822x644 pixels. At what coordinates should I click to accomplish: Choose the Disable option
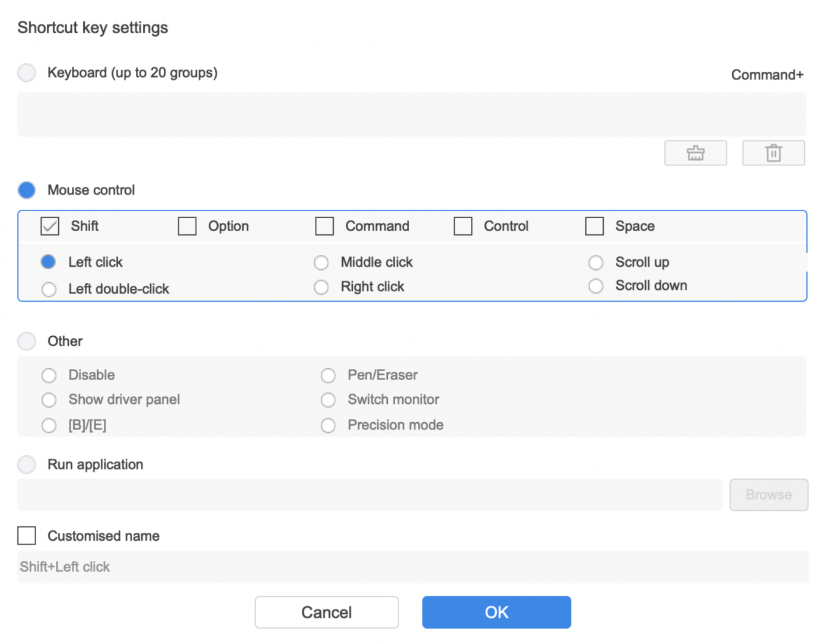tap(49, 375)
